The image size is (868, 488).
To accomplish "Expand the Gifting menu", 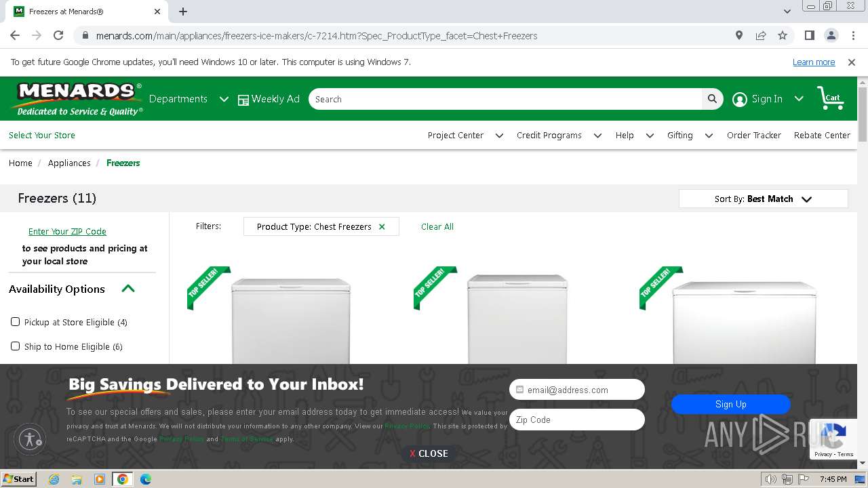I will [x=690, y=136].
